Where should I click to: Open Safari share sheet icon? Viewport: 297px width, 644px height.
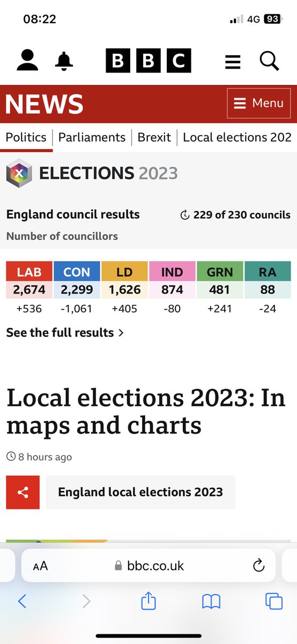click(148, 601)
